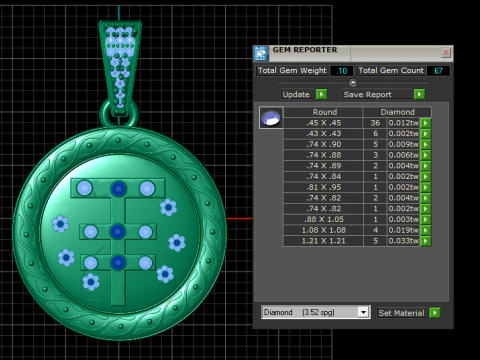Click the green arrow next to Set Material
The height and width of the screenshot is (360, 480).
tap(435, 313)
